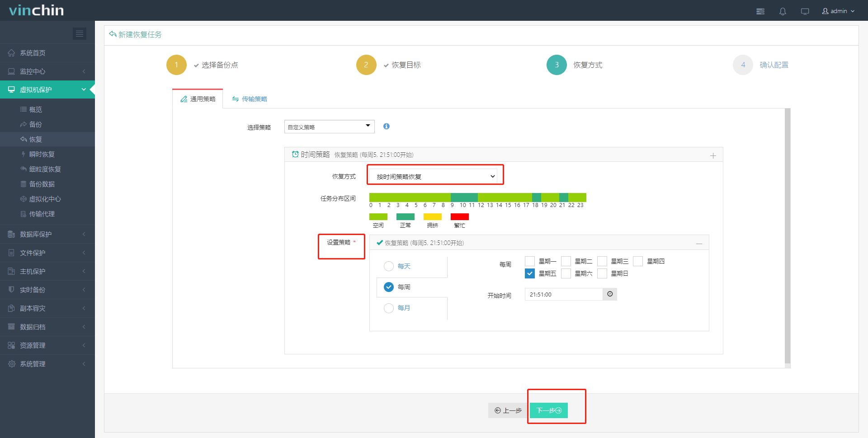Collapse sidebar with hamburger icon
This screenshot has width=868, height=438.
[x=80, y=33]
